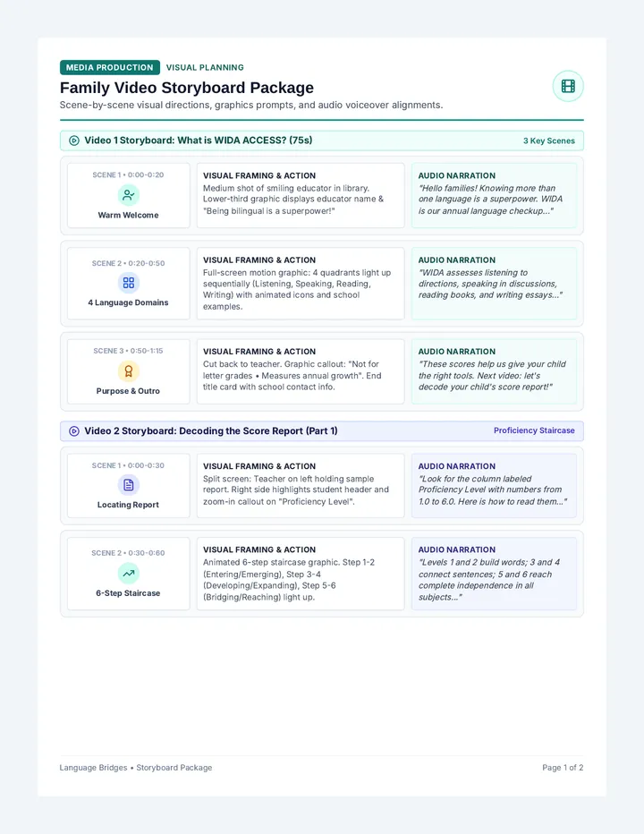Screen dimensions: 644x834
Task: Click the Page 1 of 2 footer text
Action: 563,768
